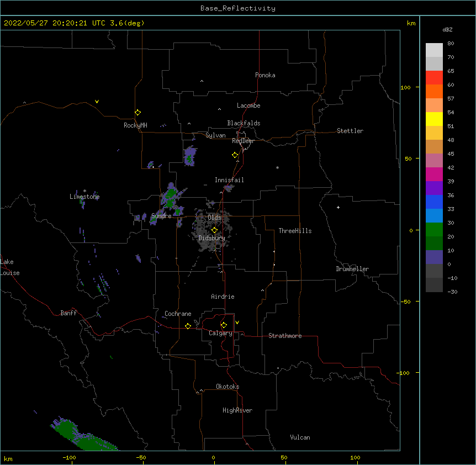Click the yellow diamond marker south of RedDeer
The image size is (476, 465).
[x=235, y=155]
